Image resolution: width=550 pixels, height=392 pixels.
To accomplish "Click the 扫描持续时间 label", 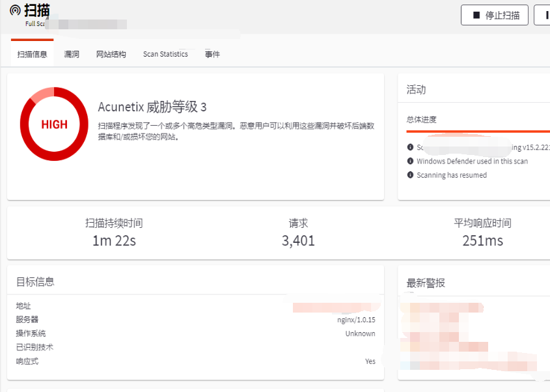I will coord(114,223).
